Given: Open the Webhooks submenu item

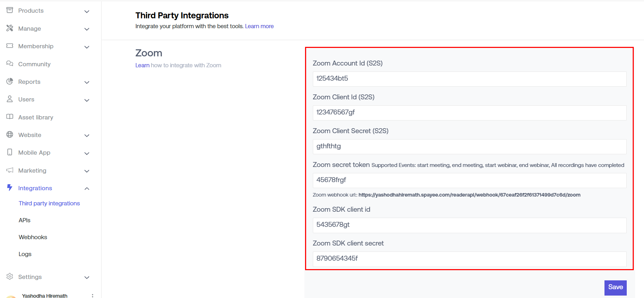Looking at the screenshot, I should point(33,237).
